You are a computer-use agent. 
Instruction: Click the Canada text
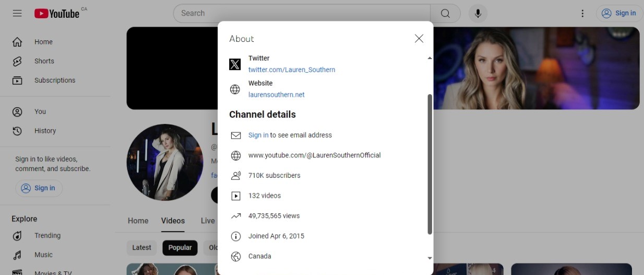260,256
